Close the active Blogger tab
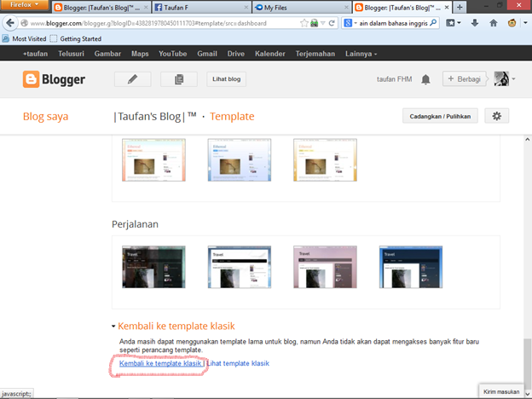The image size is (532, 399). pos(447,7)
